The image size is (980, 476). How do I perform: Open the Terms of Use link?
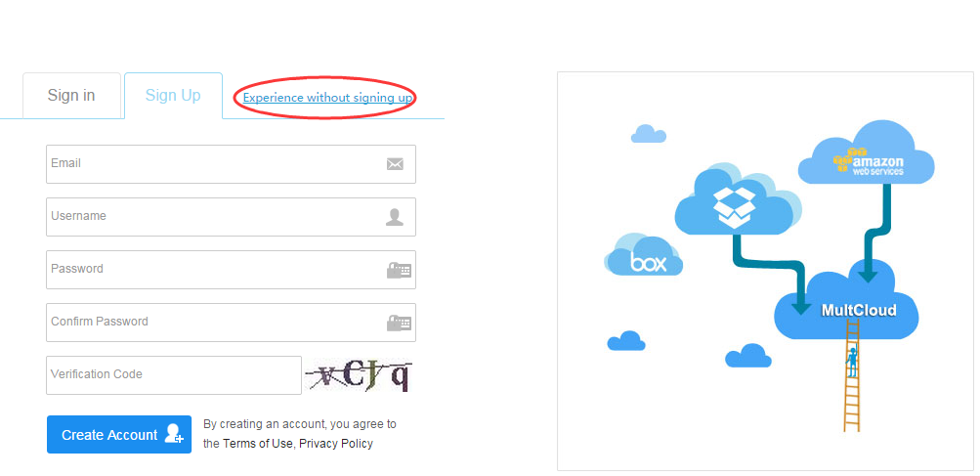pos(258,444)
